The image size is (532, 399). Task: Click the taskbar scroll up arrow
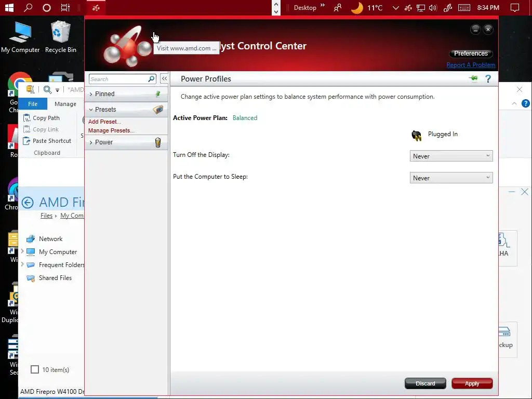tap(276, 4)
